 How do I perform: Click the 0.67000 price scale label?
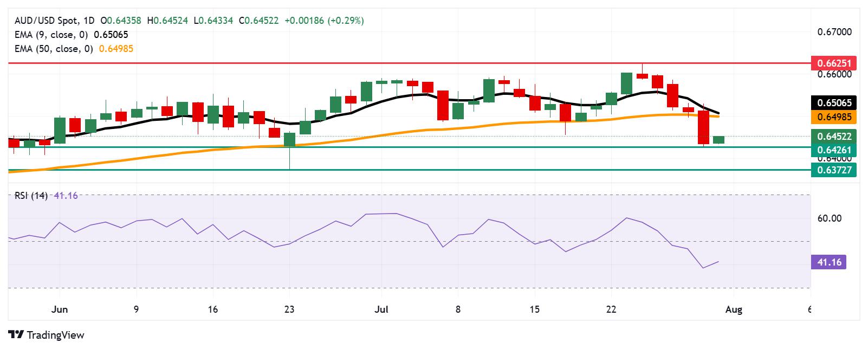coord(834,32)
